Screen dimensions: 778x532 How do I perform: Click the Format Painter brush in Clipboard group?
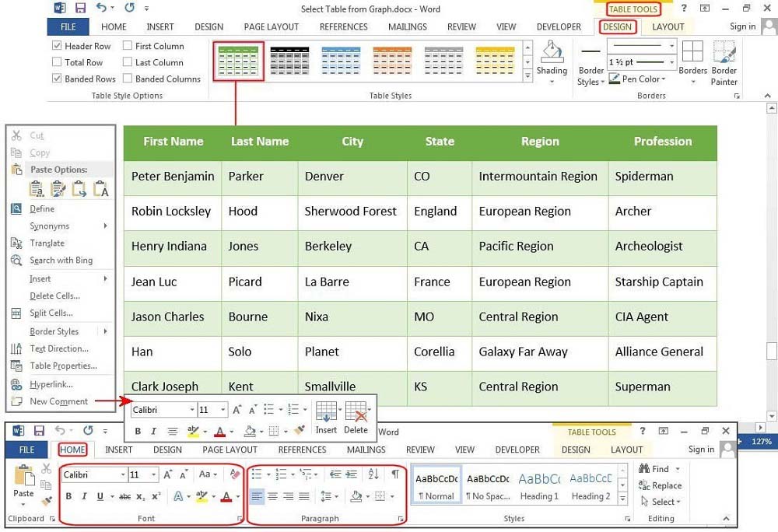tap(46, 502)
